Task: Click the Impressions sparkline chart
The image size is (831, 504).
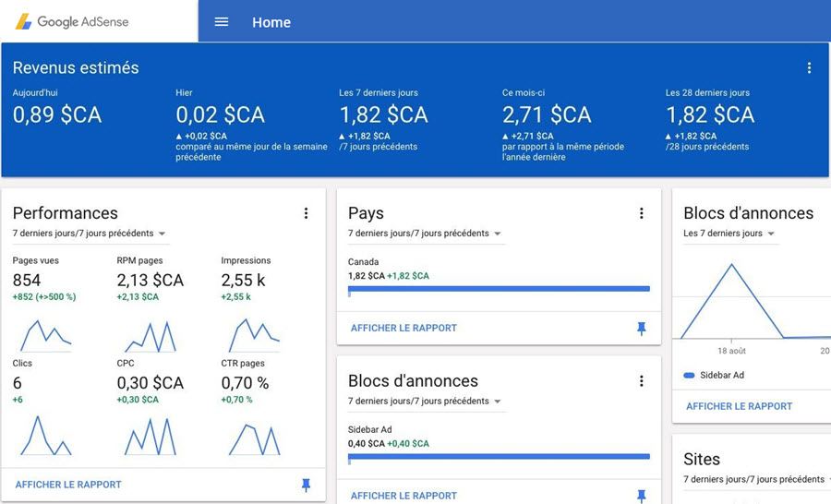Action: click(x=254, y=336)
